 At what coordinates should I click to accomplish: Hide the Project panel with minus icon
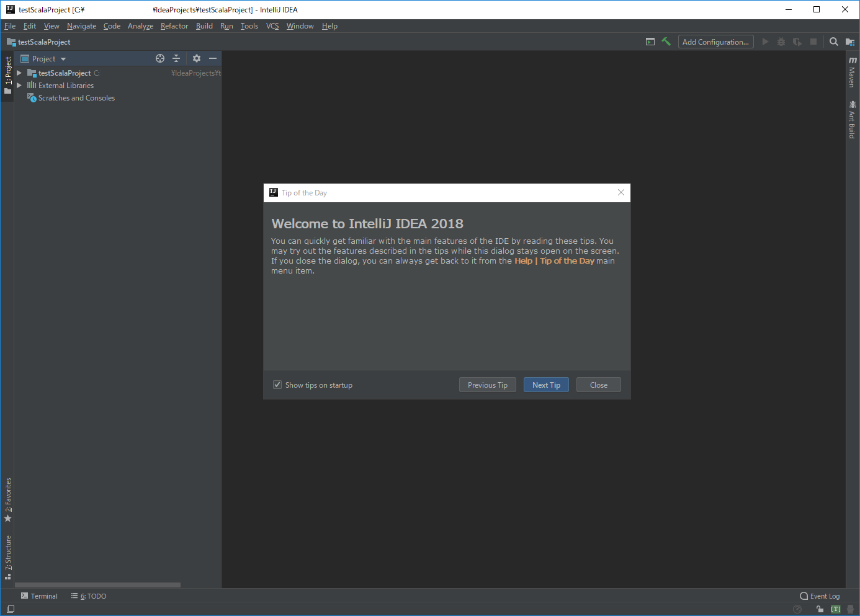coord(213,58)
